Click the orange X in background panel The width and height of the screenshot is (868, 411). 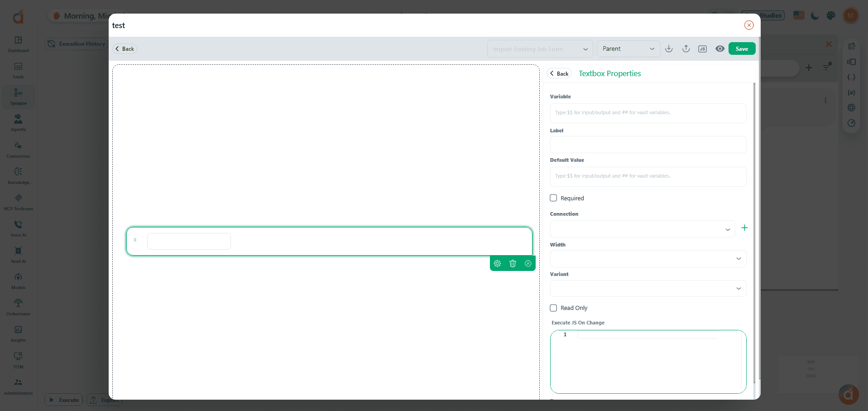coord(829,44)
